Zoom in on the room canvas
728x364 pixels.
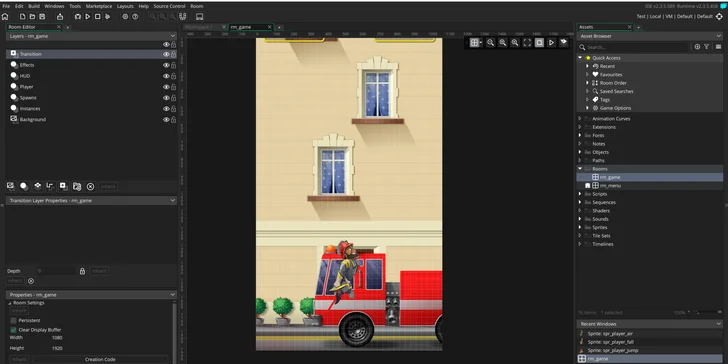coord(515,43)
